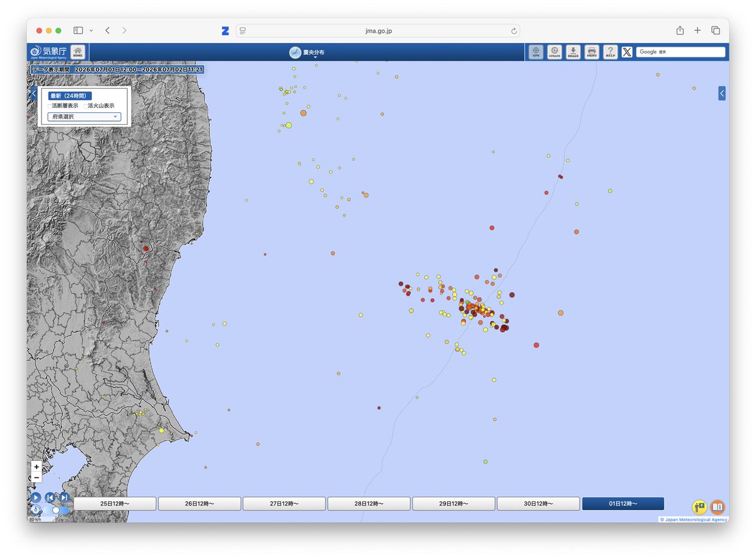Go back with Safari back arrow
This screenshot has height=558, width=756.
pyautogui.click(x=107, y=30)
